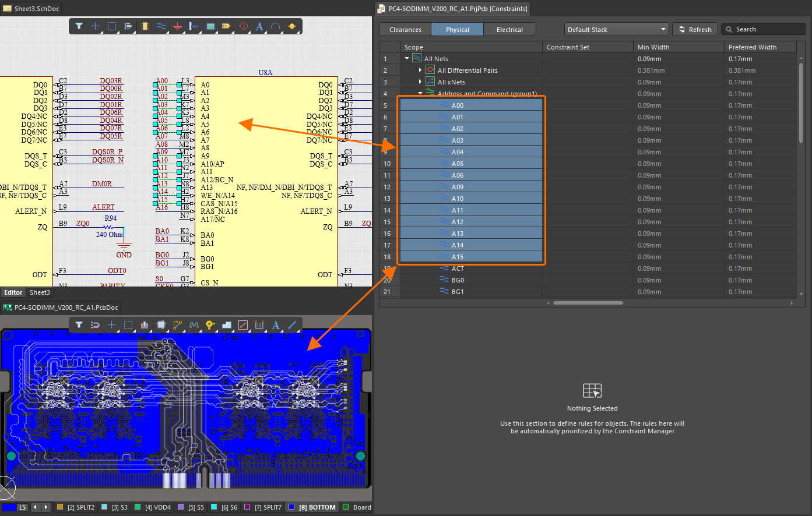Image resolution: width=812 pixels, height=516 pixels.
Task: Click the current layer blue color swatch
Action: (x=9, y=507)
